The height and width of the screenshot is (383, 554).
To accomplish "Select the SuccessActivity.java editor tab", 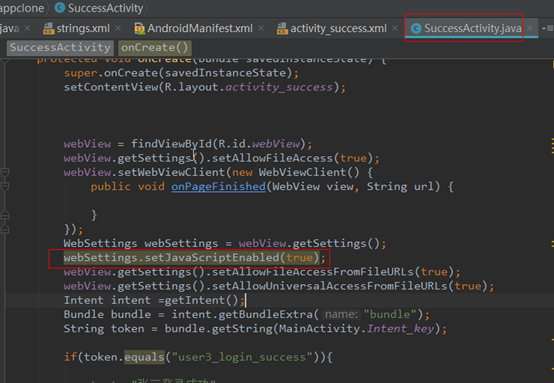I will [x=472, y=28].
